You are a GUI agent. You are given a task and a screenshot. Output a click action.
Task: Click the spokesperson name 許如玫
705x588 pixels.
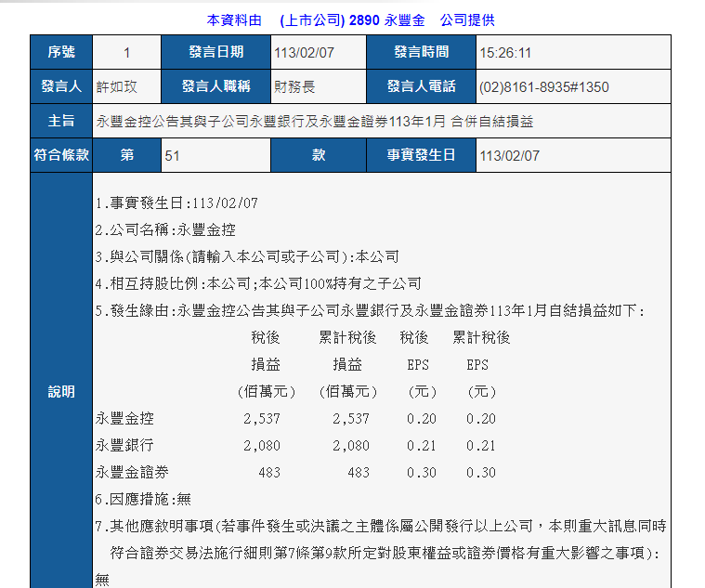(116, 86)
